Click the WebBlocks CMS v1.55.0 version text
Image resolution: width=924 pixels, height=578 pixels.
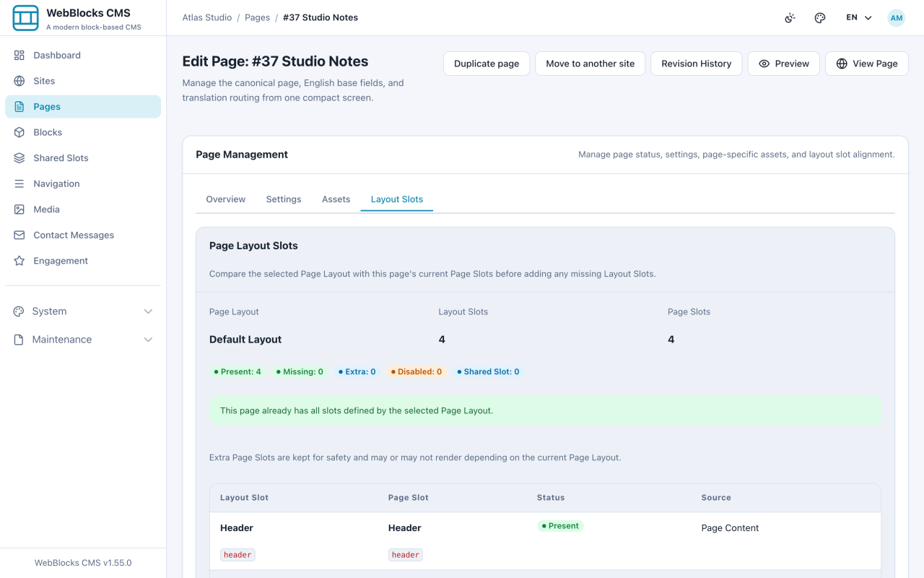(x=83, y=563)
